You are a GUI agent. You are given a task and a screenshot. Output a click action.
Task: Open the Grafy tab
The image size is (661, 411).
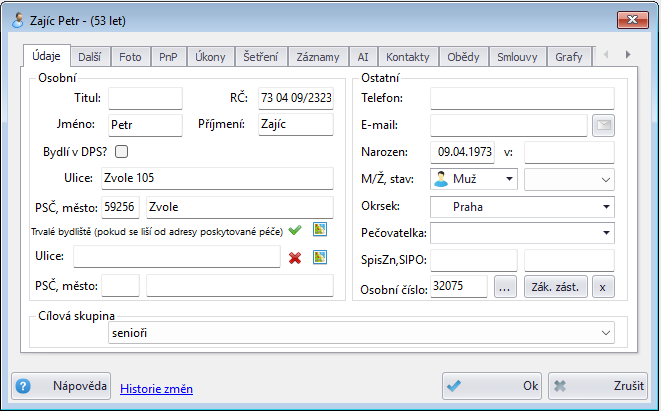click(x=569, y=57)
